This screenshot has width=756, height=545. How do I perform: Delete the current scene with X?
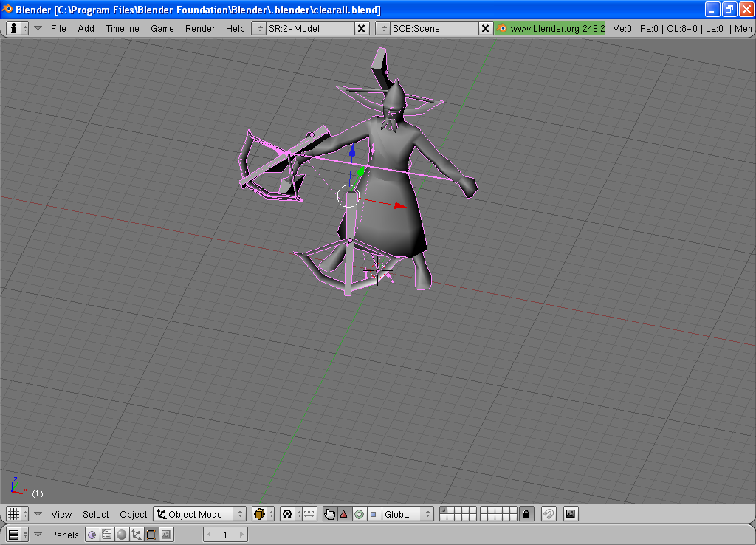[486, 29]
